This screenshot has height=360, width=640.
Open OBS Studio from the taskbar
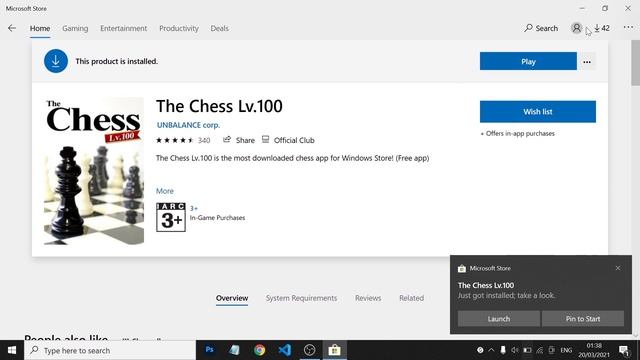309,350
